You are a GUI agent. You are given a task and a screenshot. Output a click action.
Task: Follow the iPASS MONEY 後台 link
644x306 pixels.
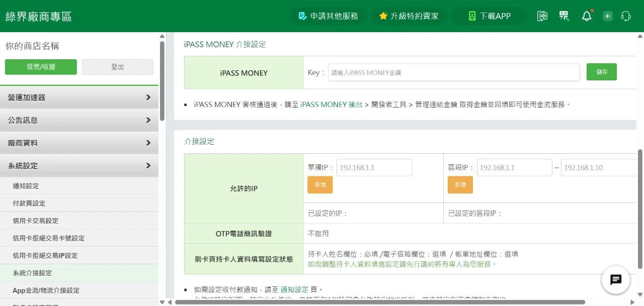tap(331, 105)
